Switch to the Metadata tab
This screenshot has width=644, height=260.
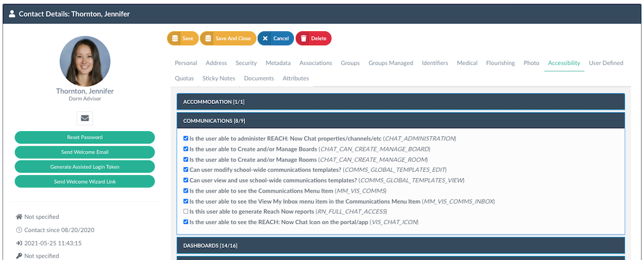278,63
